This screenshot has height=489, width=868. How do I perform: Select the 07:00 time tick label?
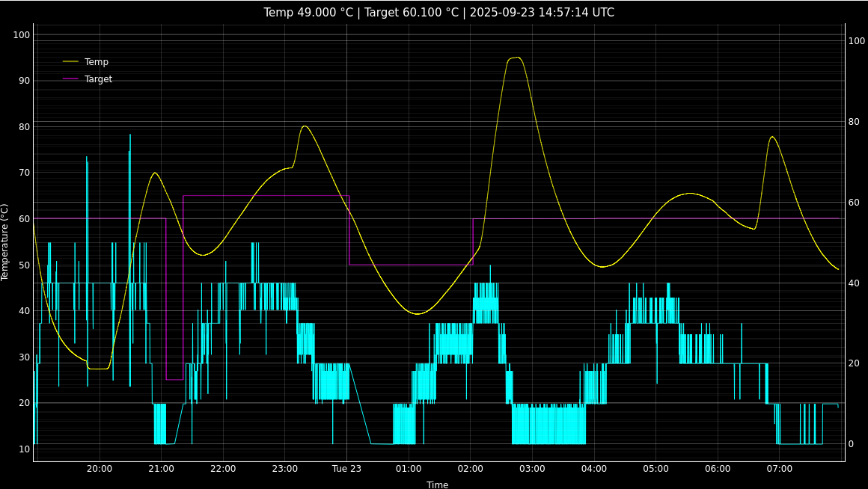(x=780, y=469)
